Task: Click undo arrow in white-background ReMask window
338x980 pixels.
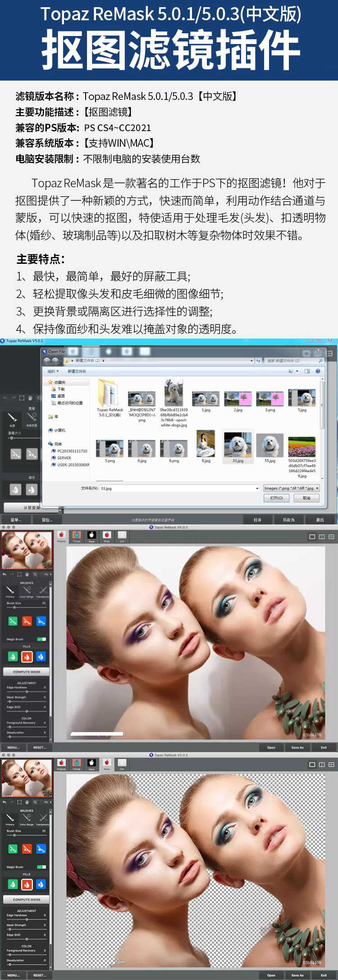Action: [x=5, y=575]
